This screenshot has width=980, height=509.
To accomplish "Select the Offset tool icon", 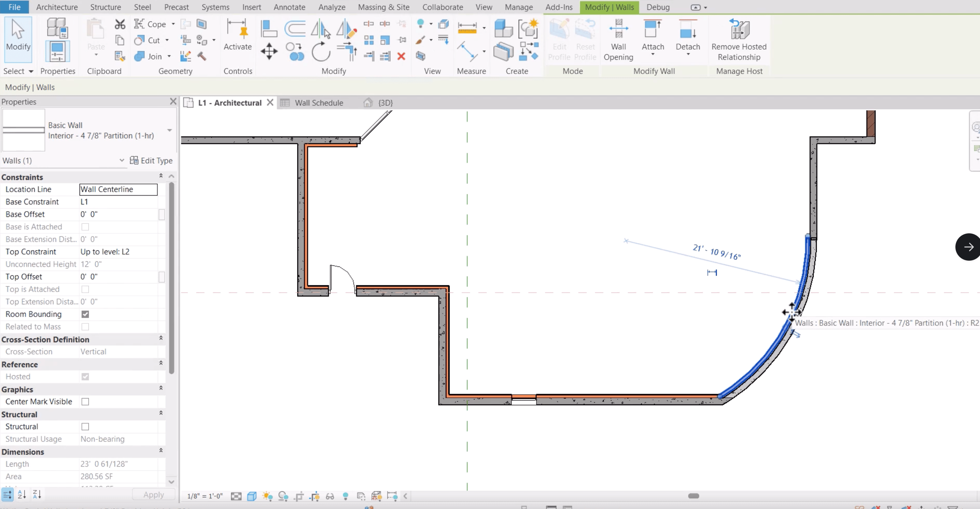I will pyautogui.click(x=295, y=29).
